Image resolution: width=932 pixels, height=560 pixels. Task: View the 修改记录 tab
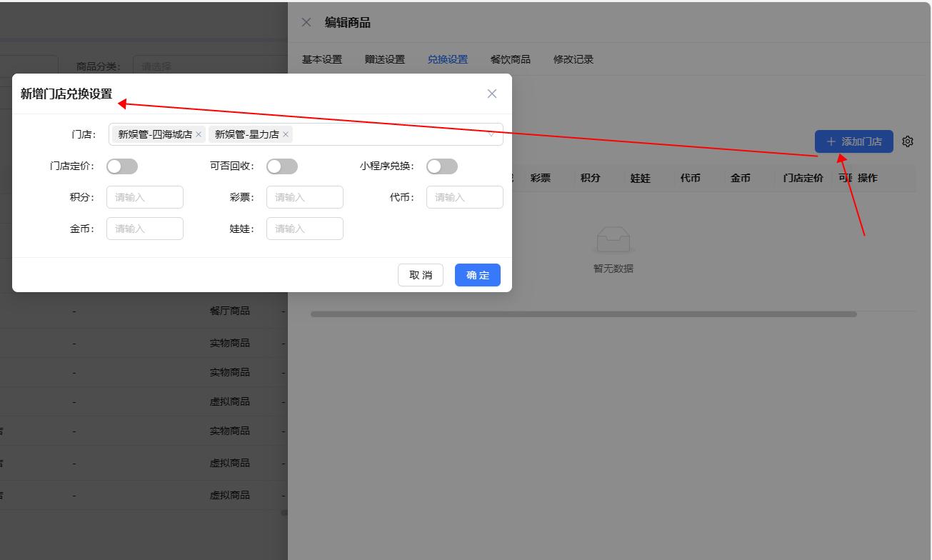(x=573, y=59)
